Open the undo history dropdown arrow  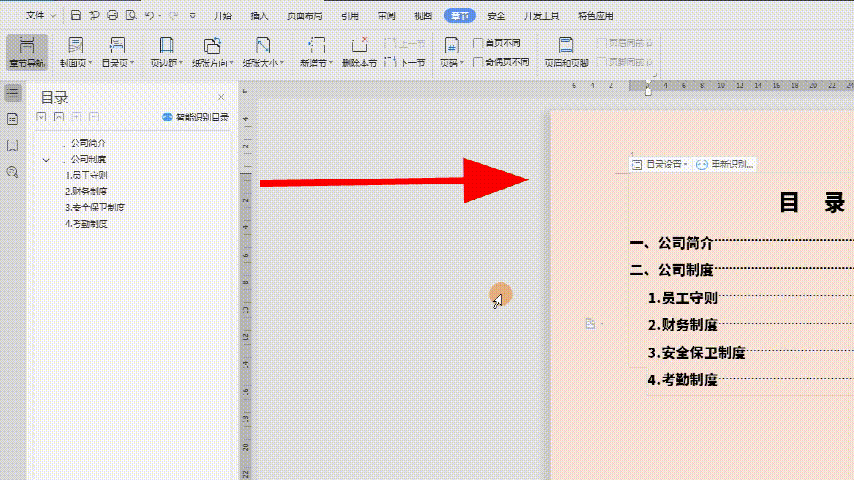(160, 16)
